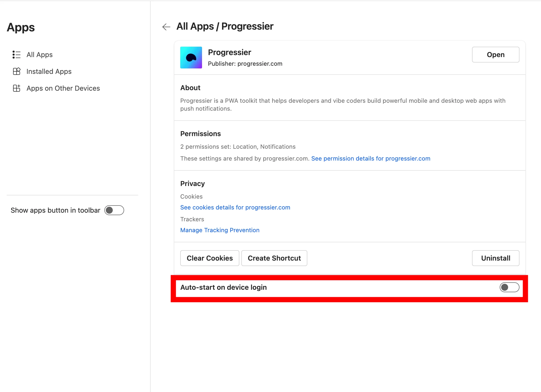The image size is (541, 392).
Task: Click the Show apps button in toolbar label
Action: click(55, 210)
